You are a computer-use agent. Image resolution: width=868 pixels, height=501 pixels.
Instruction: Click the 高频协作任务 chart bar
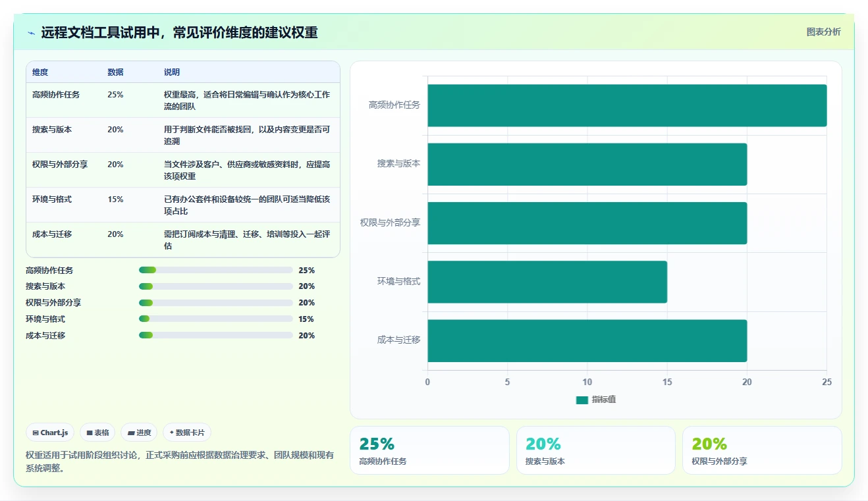coord(627,105)
